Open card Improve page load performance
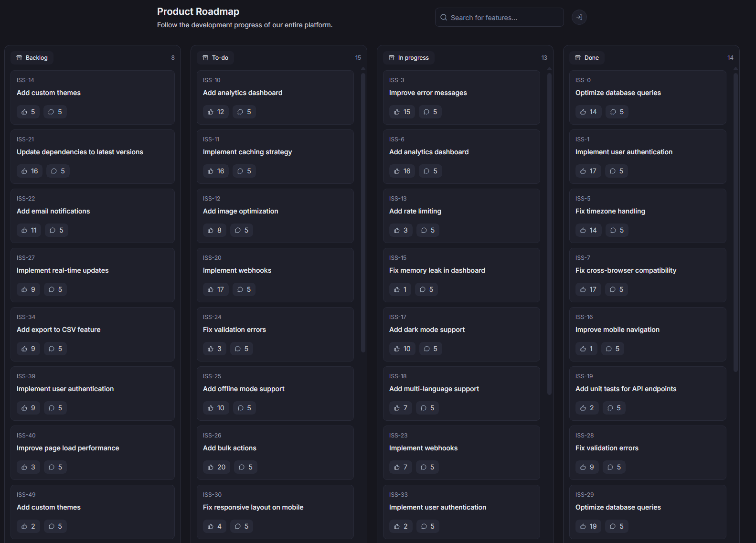756x543 pixels. point(93,453)
